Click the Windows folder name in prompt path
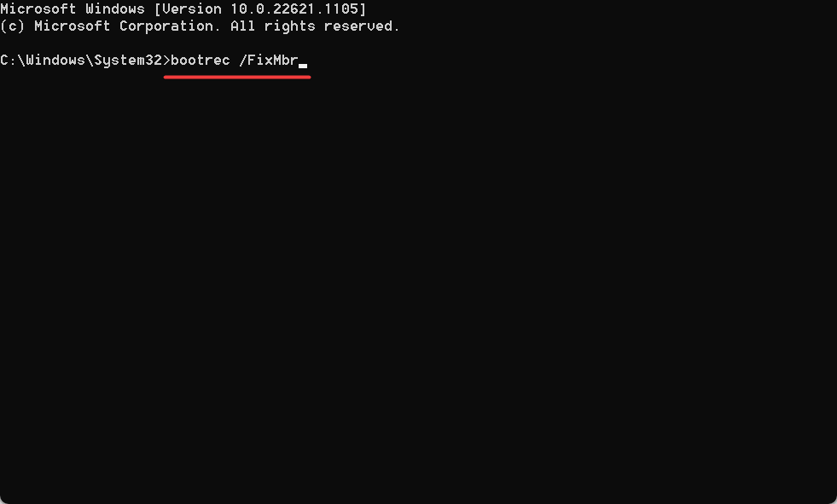The image size is (837, 504). (x=55, y=61)
